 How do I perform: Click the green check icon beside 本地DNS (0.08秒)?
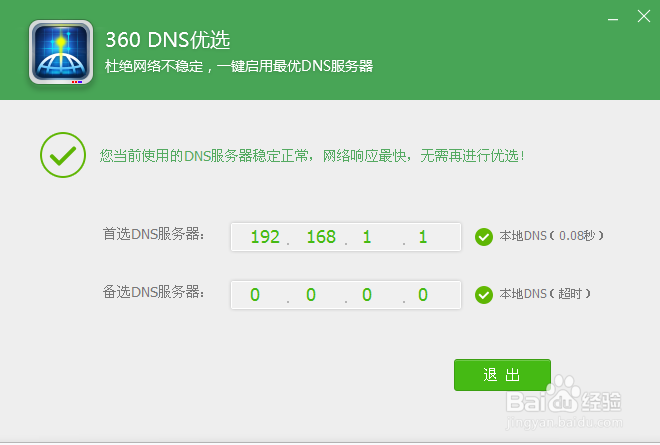pos(484,237)
